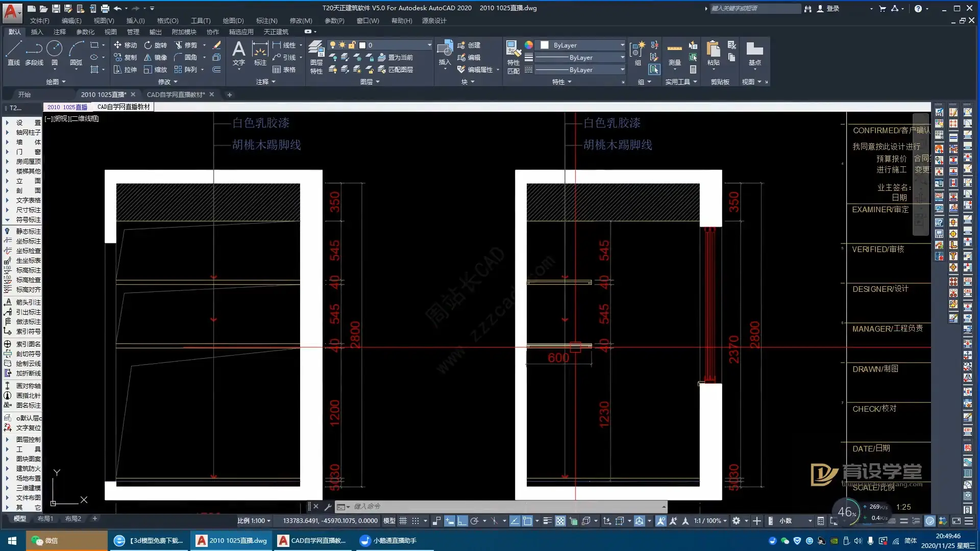The width and height of the screenshot is (980, 551).
Task: Toggle the grid display in status bar
Action: (x=403, y=521)
